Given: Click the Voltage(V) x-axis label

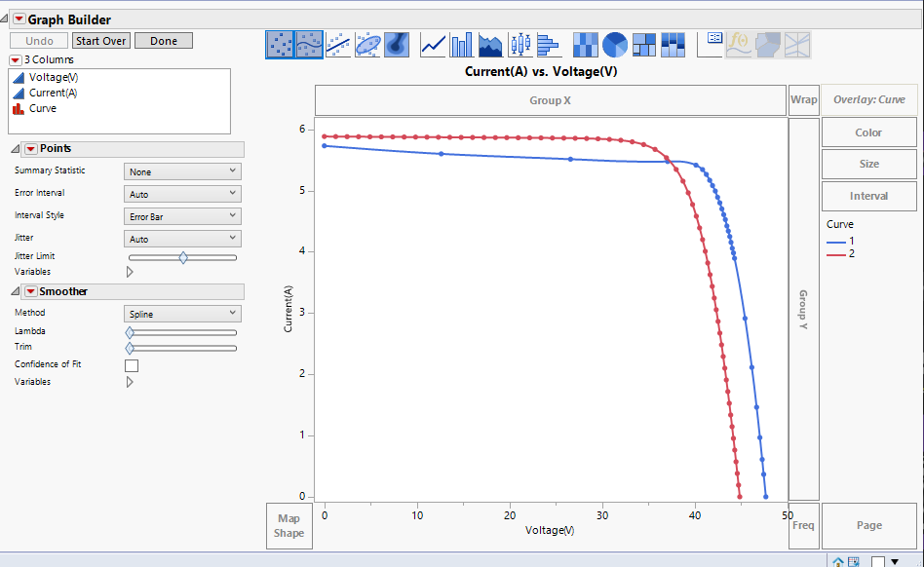Looking at the screenshot, I should (x=550, y=531).
